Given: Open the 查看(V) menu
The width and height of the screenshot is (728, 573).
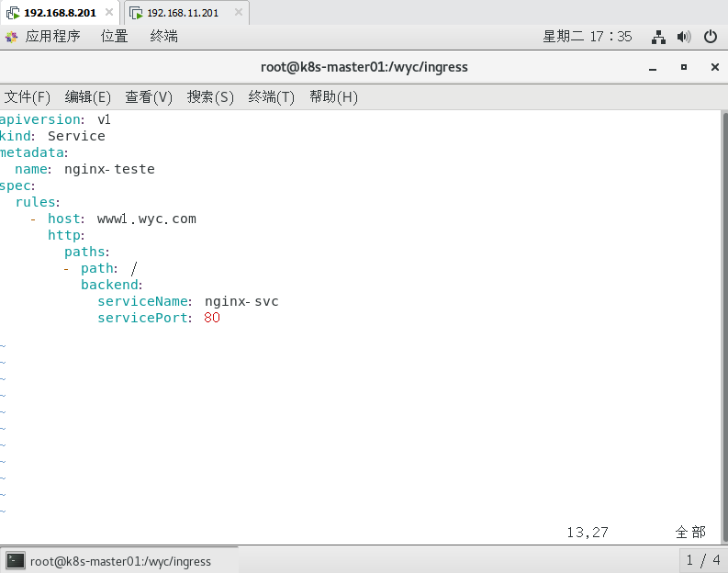Looking at the screenshot, I should click(149, 97).
